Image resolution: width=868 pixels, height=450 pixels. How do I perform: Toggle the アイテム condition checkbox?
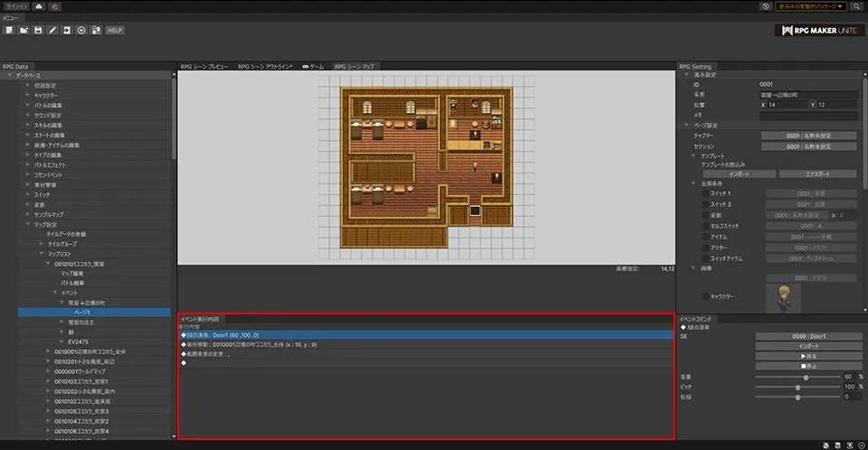coord(706,236)
